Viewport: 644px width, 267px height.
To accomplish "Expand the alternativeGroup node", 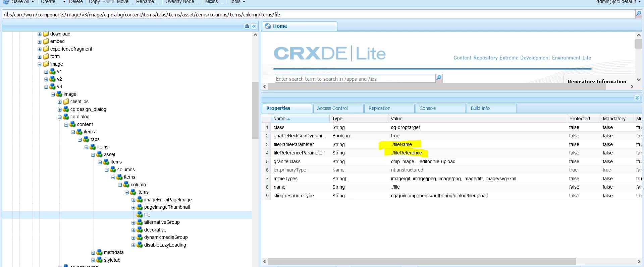I will pyautogui.click(x=133, y=222).
